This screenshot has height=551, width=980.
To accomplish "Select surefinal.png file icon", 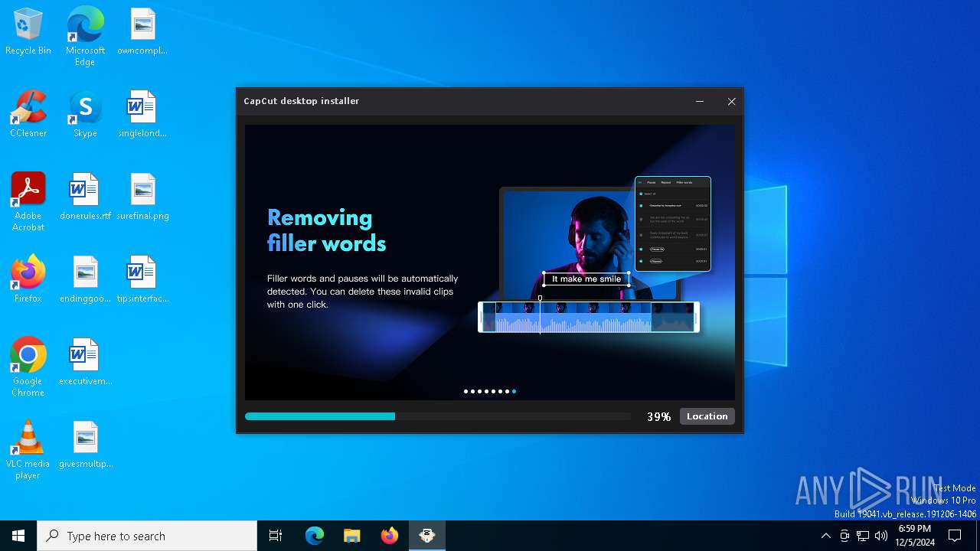I will pyautogui.click(x=142, y=197).
